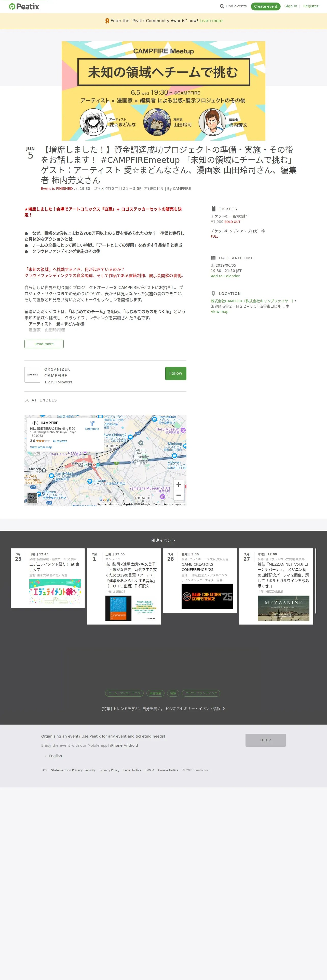The width and height of the screenshot is (327, 980).
Task: Click the Create event button
Action: tap(265, 6)
